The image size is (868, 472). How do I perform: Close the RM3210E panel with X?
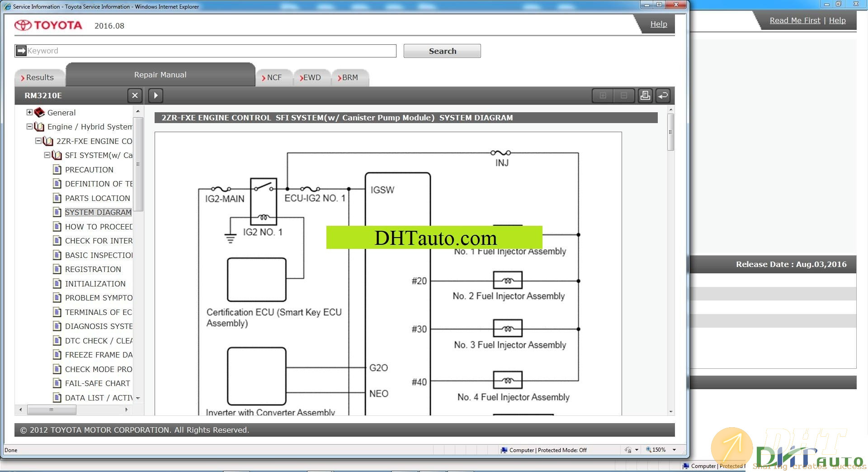coord(135,95)
